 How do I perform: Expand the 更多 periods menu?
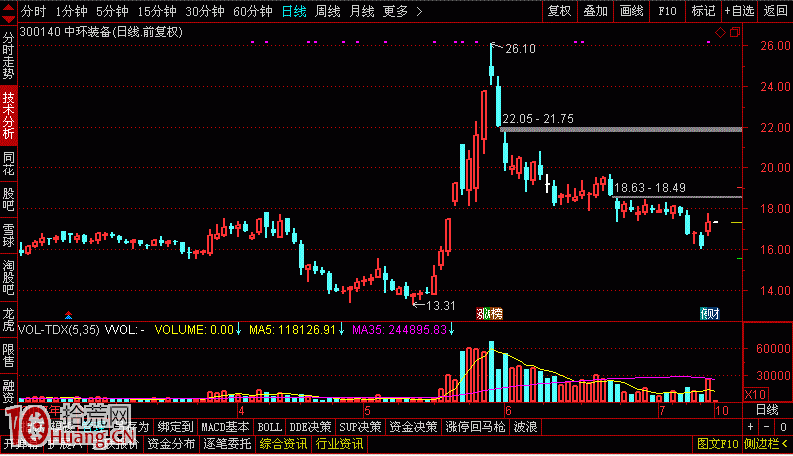coord(395,11)
